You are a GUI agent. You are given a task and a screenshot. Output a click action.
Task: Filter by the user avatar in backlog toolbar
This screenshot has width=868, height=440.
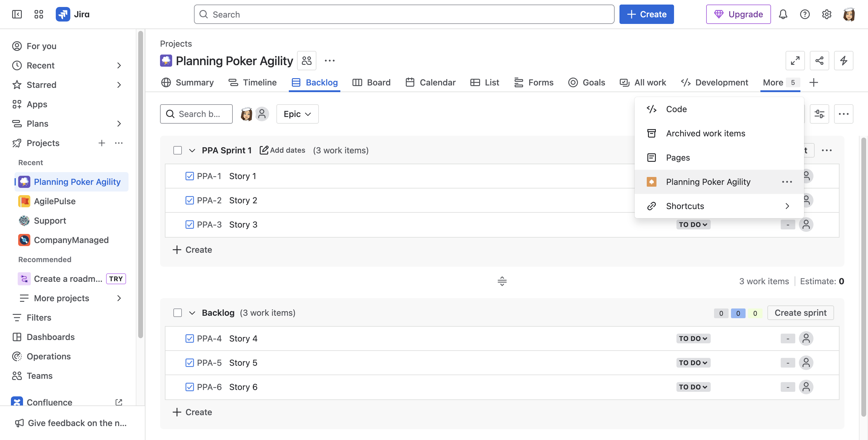coord(246,114)
